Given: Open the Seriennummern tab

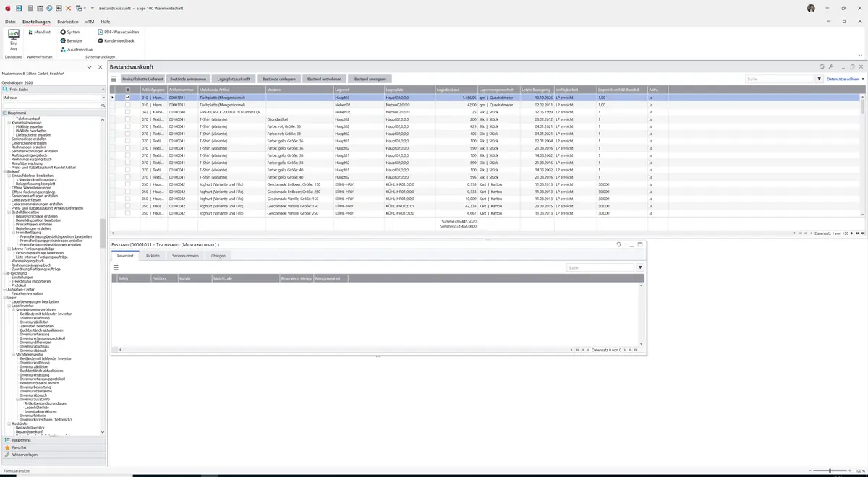Looking at the screenshot, I should pyautogui.click(x=185, y=256).
